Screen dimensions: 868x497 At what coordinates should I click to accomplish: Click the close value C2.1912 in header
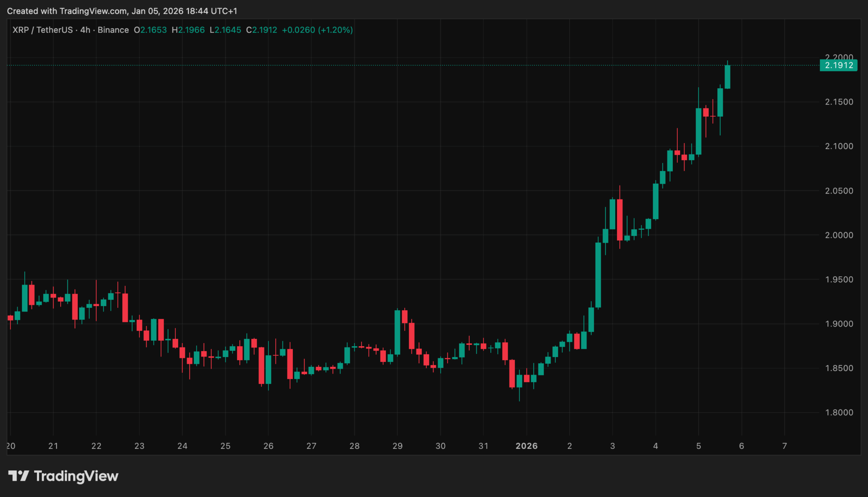pos(261,30)
